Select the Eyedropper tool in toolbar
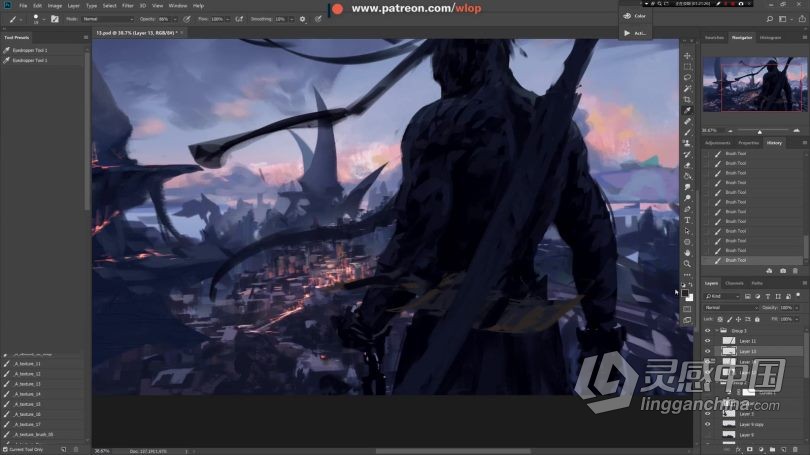The width and height of the screenshot is (810, 455). (687, 110)
